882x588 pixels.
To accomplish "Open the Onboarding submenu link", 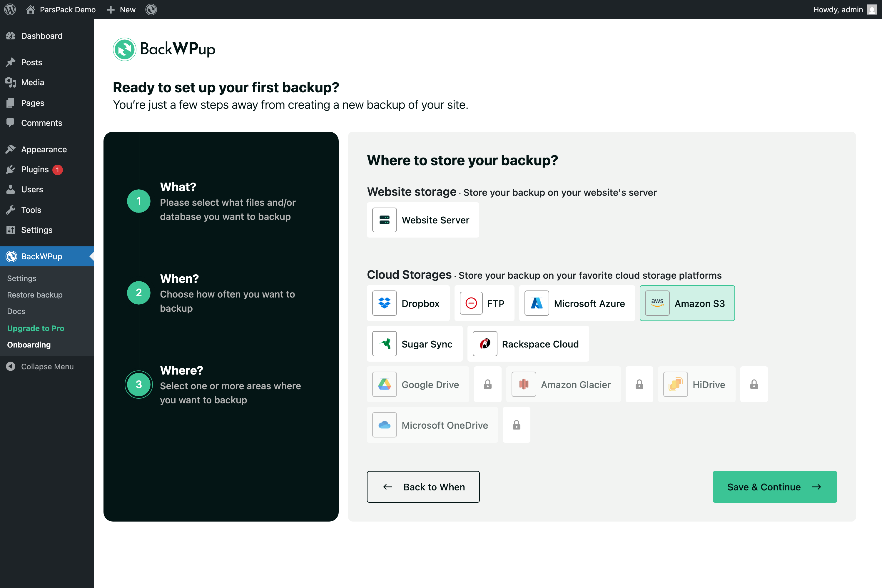I will coord(29,345).
